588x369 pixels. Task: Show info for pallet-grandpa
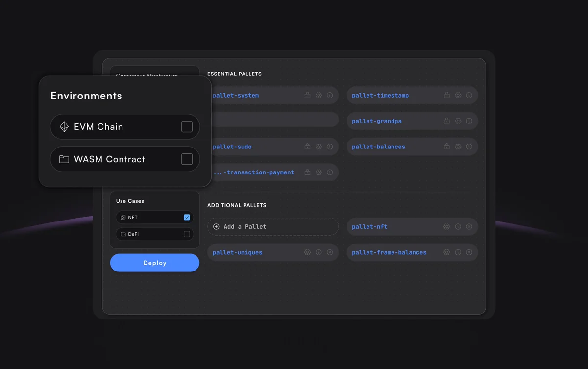(469, 121)
